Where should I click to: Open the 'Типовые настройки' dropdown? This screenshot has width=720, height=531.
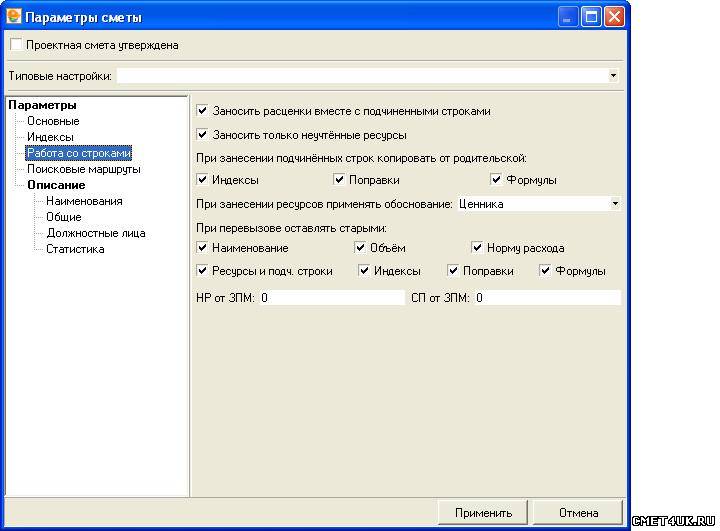pos(614,75)
